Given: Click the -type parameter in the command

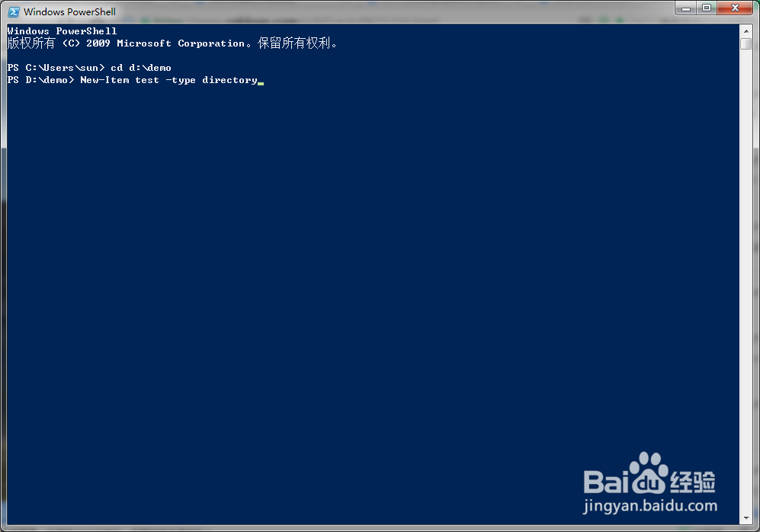Looking at the screenshot, I should 181,81.
